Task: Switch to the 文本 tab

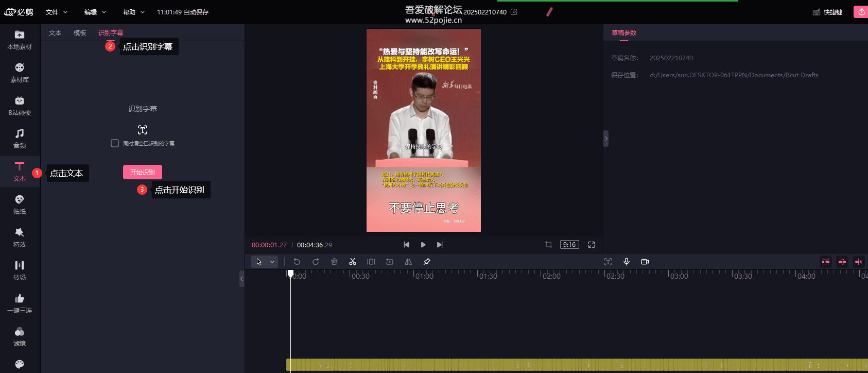Action: 55,33
